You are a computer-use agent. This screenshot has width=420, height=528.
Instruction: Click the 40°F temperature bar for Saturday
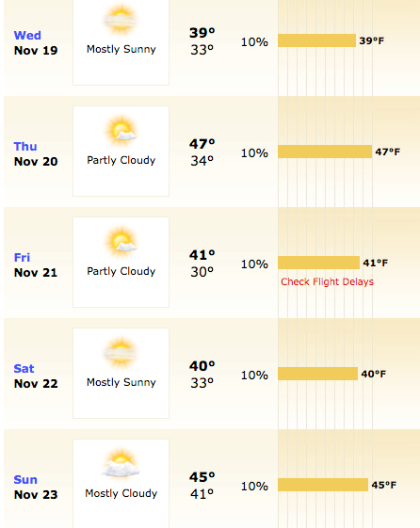(318, 374)
